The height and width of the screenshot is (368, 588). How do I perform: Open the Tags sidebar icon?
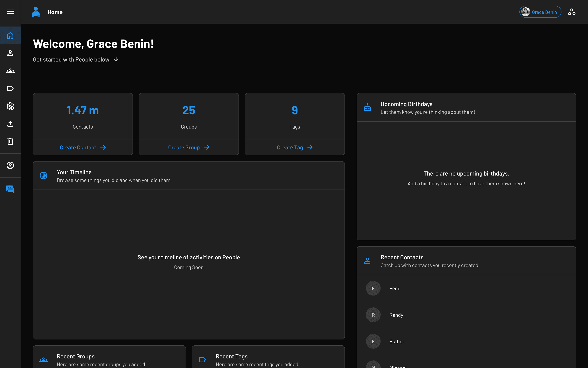[x=10, y=88]
